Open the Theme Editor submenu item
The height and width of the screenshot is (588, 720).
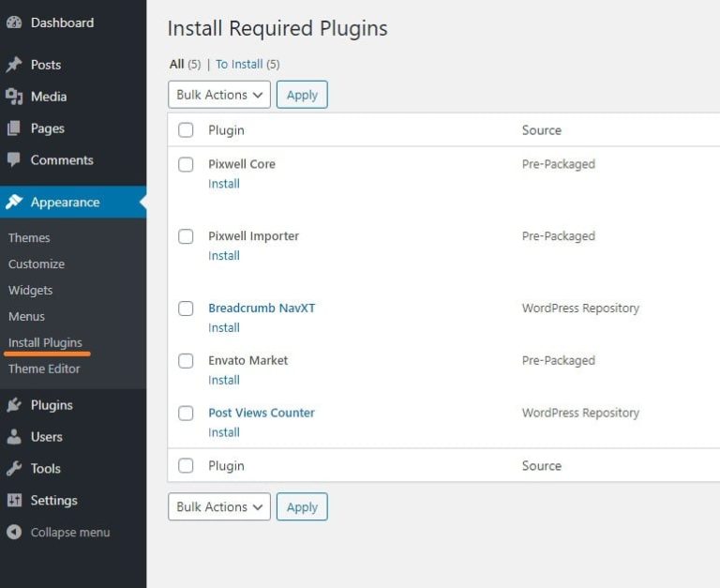[x=44, y=369]
